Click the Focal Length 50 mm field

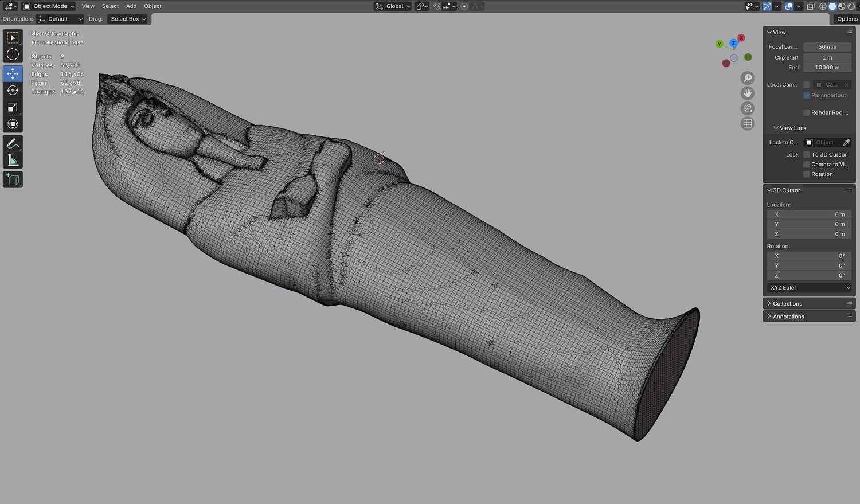point(827,47)
